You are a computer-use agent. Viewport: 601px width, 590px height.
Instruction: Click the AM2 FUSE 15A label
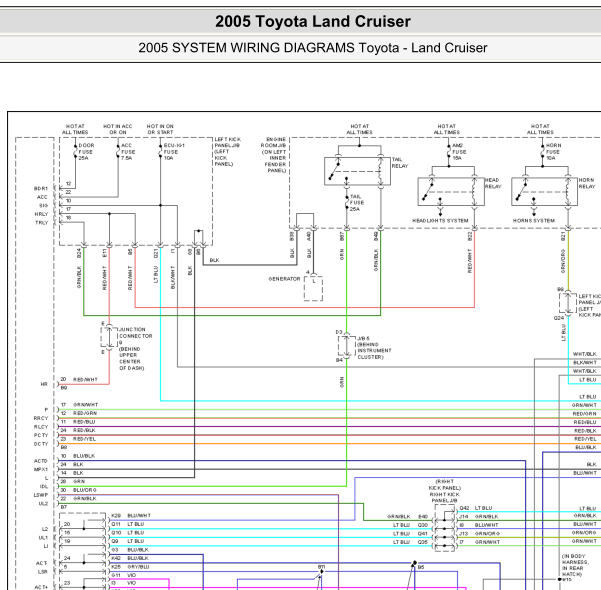pos(459,152)
